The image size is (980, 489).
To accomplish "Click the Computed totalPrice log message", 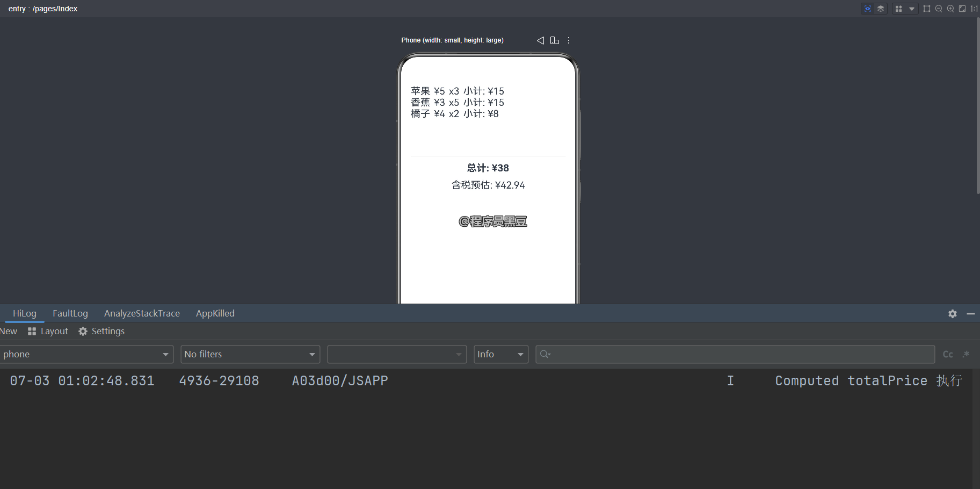I will point(868,380).
